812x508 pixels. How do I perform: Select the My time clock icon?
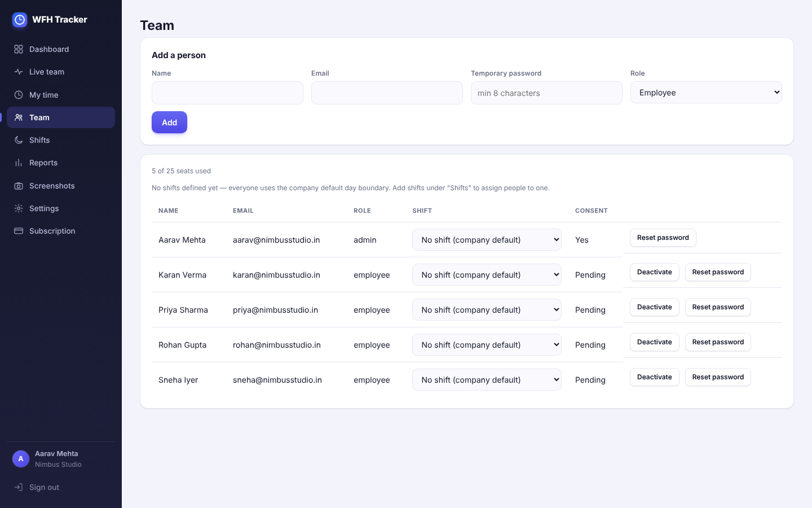[19, 95]
